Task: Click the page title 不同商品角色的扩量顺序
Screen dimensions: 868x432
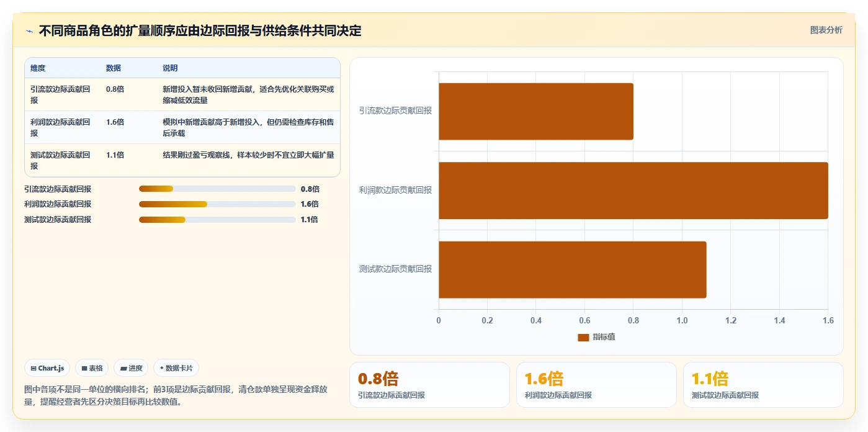Action: pyautogui.click(x=200, y=31)
